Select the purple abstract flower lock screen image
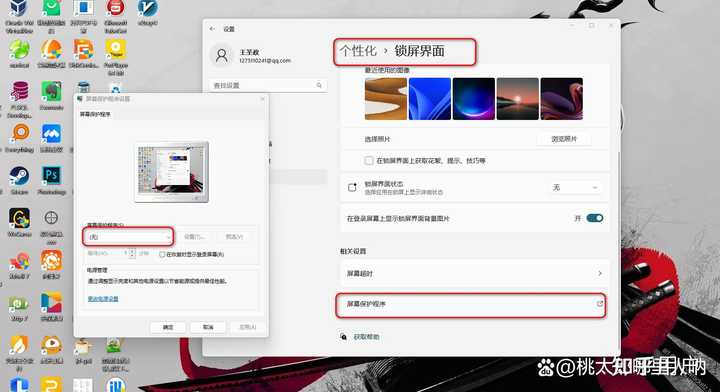 click(x=562, y=99)
